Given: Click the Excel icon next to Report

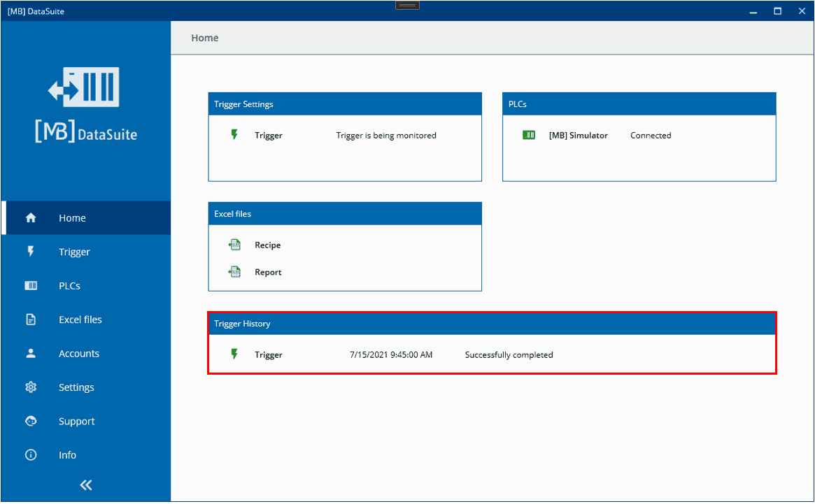Looking at the screenshot, I should 234,272.
